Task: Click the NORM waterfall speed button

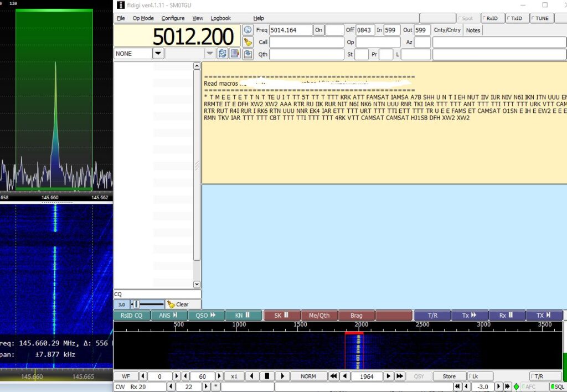Action: coord(308,376)
